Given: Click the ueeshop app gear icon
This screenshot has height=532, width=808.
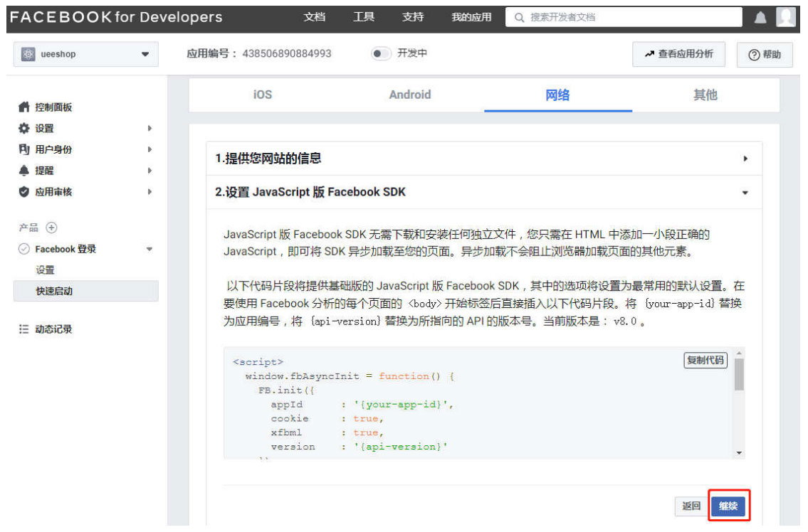Looking at the screenshot, I should 28,54.
